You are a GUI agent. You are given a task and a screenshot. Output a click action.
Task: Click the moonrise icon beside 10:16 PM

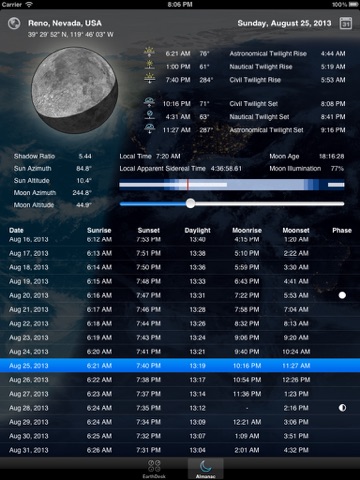click(x=149, y=103)
